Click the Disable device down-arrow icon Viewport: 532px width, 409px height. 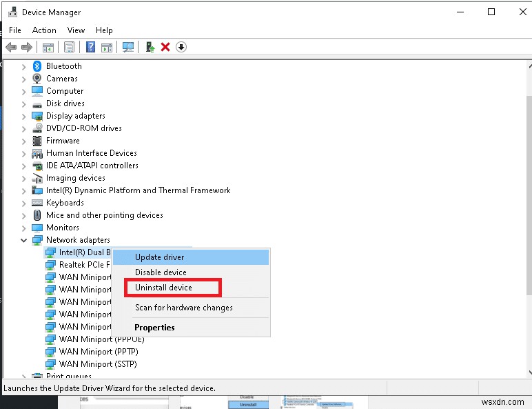pos(181,47)
